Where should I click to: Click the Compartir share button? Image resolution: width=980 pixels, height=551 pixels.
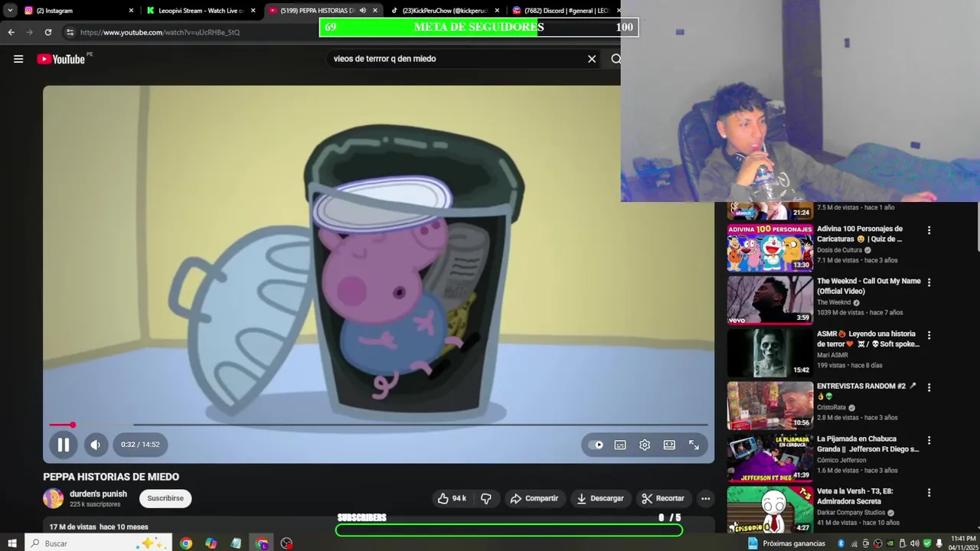534,498
